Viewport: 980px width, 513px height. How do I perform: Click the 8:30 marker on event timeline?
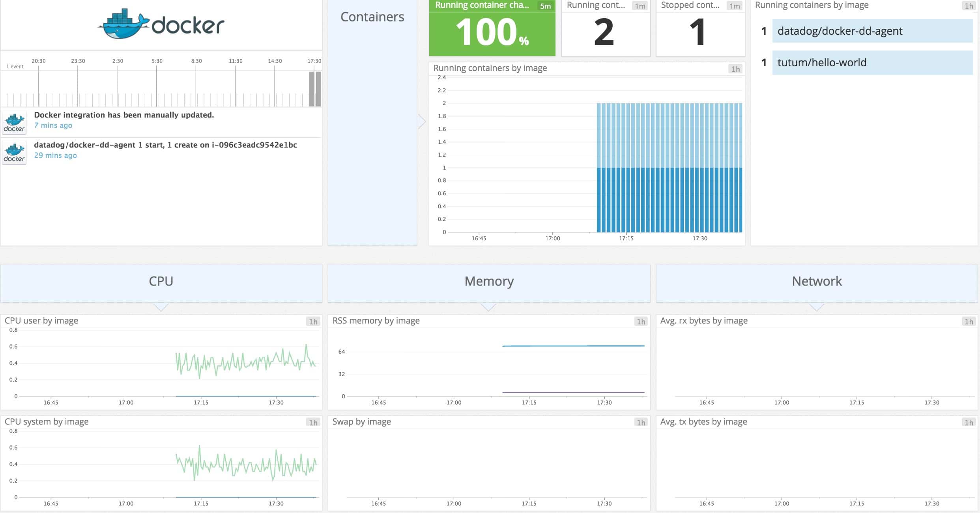tap(196, 61)
